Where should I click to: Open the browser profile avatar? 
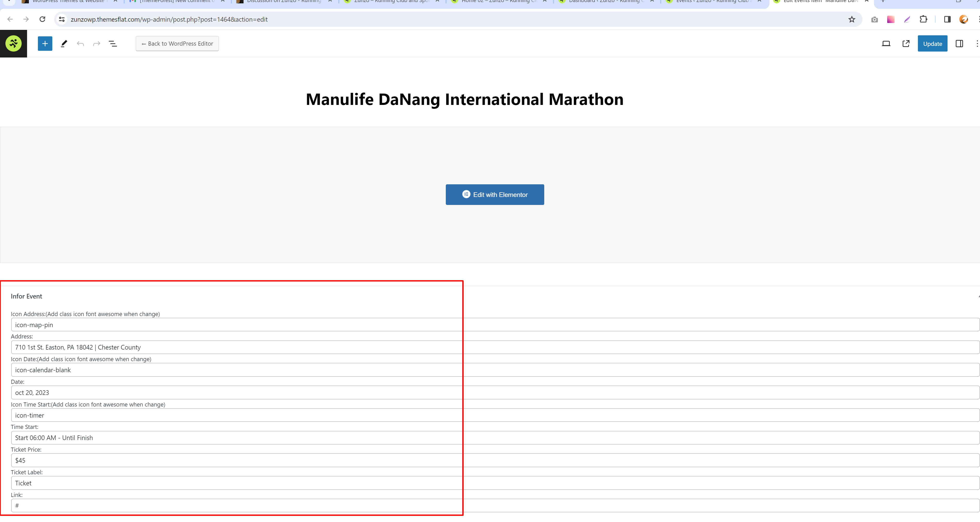[964, 19]
